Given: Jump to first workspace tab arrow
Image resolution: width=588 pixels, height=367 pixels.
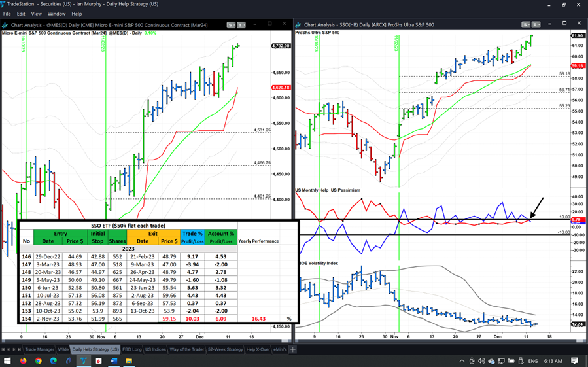Looking at the screenshot, I should [3, 350].
